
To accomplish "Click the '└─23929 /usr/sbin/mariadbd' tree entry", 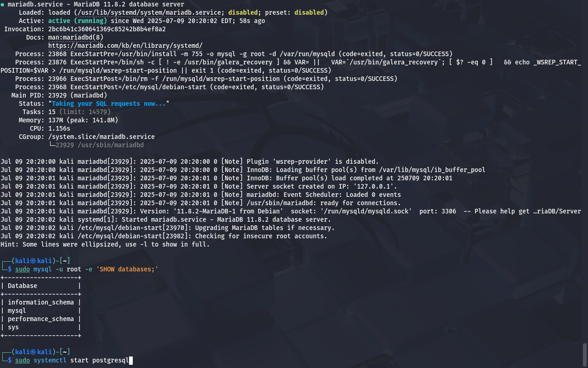I will pos(96,145).
